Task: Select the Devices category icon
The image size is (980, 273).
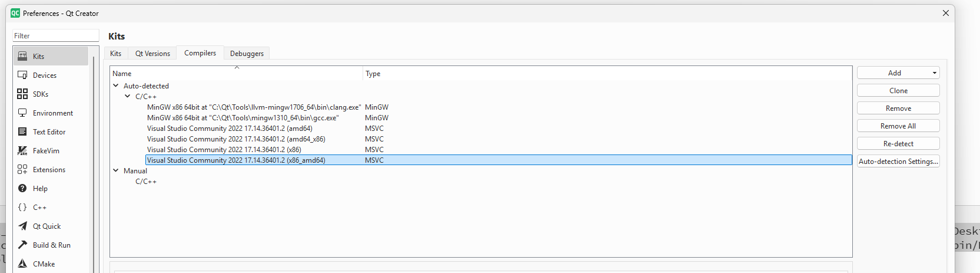Action: 22,75
